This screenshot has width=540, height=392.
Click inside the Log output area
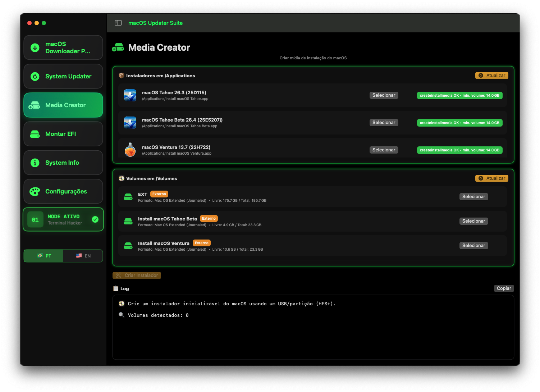click(x=313, y=334)
